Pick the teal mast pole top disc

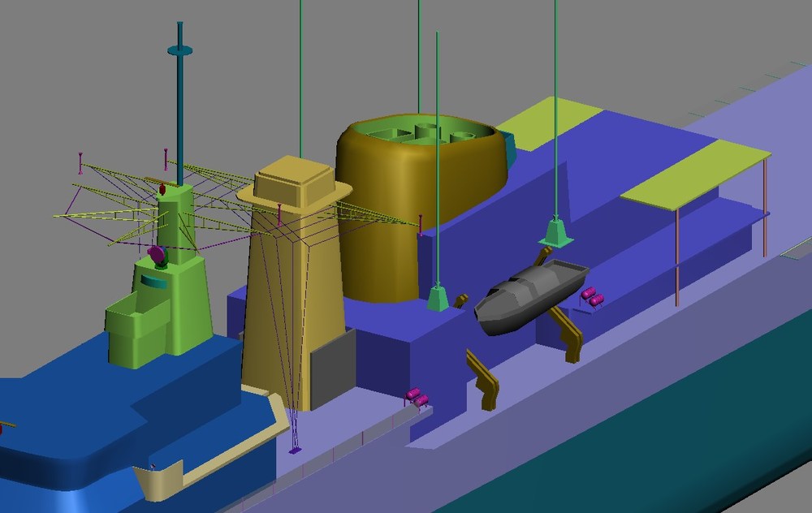179,50
